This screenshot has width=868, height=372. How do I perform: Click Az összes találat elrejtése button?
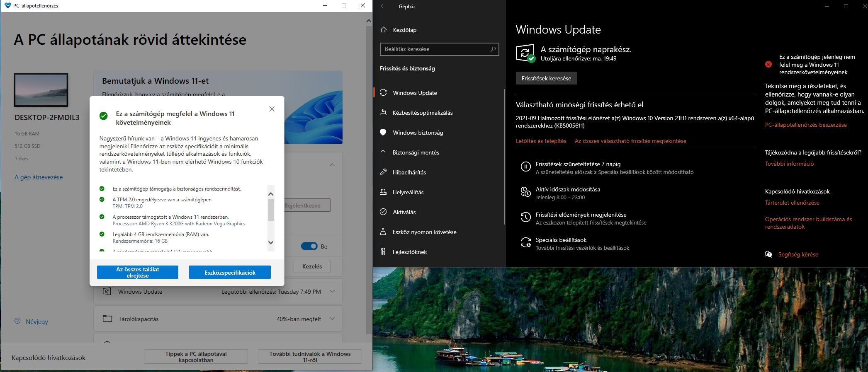(138, 272)
